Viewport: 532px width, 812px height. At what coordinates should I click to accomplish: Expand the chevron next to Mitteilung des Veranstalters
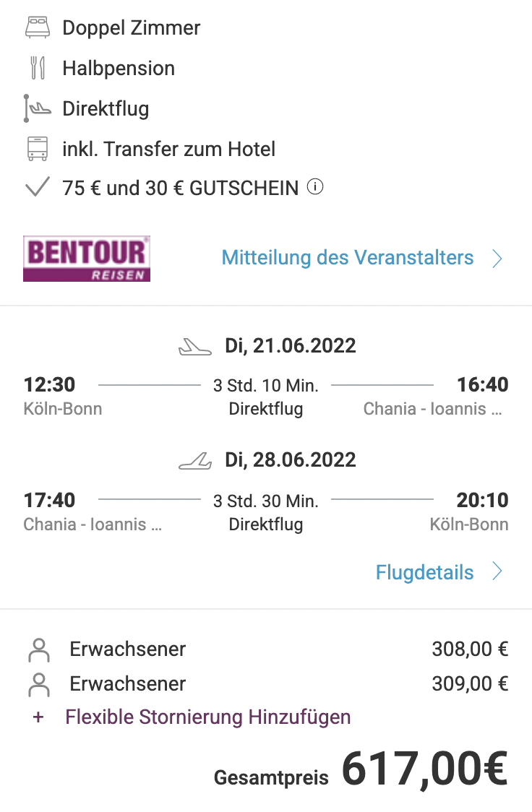pyautogui.click(x=497, y=258)
